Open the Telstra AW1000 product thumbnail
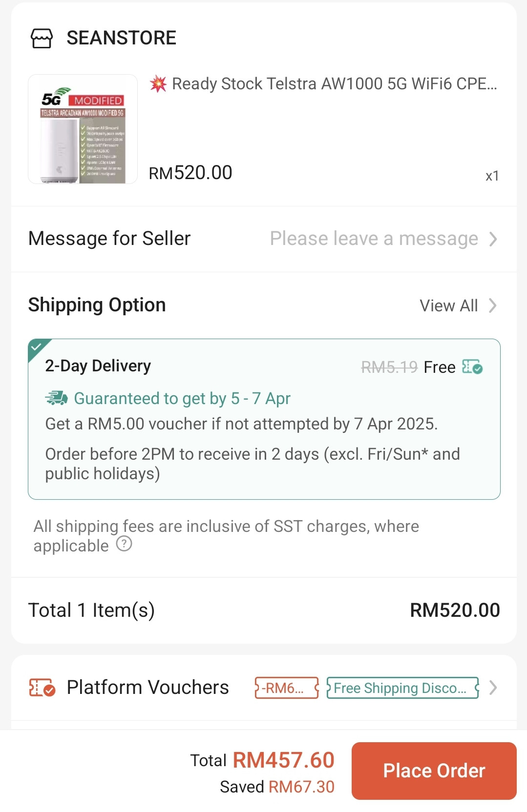 click(x=83, y=129)
